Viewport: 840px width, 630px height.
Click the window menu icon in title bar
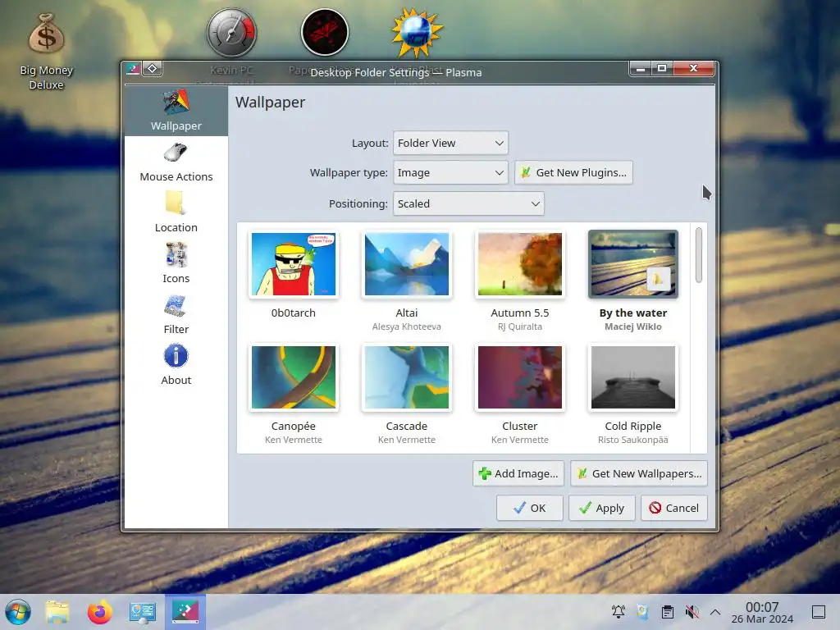click(133, 69)
